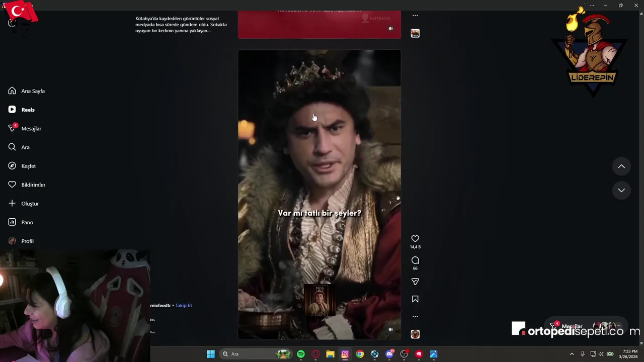Go to previous reel with up chevron

621,166
